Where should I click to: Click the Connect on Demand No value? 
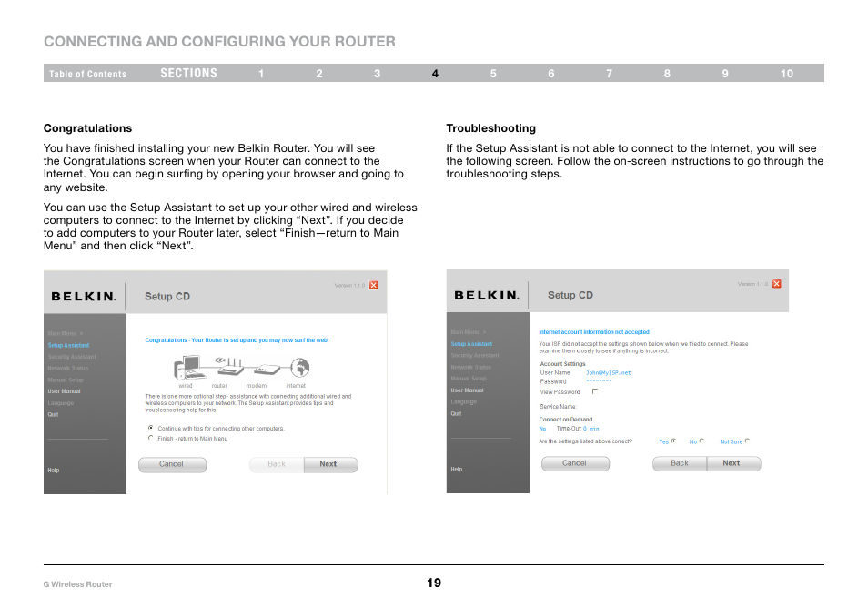(x=542, y=429)
